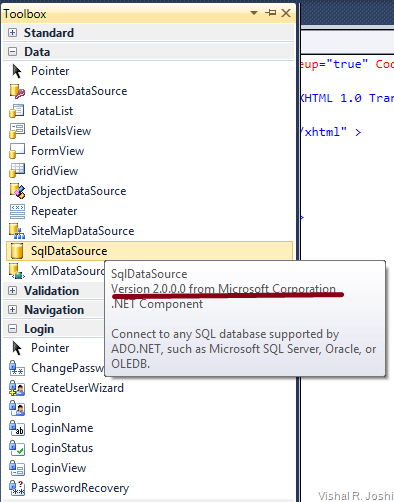Open the Toolbox window position dropdown arrow
The image size is (394, 502).
tap(254, 13)
